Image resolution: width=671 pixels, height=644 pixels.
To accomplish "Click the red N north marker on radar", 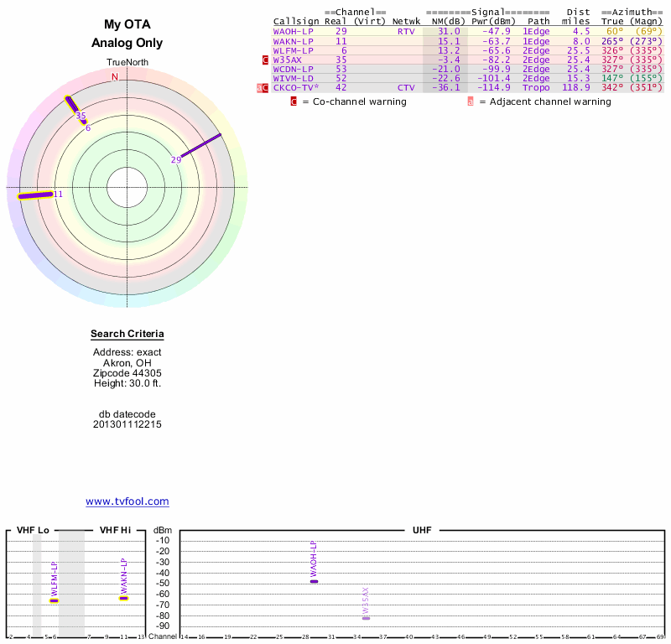I will 115,76.
